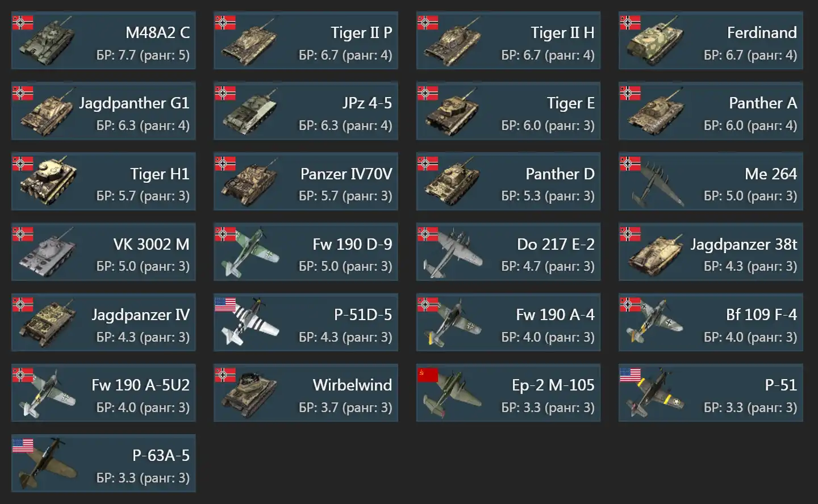Screen dimensions: 818x504
Task: Select the Do 217 E-2 bomber icon
Action: click(453, 253)
